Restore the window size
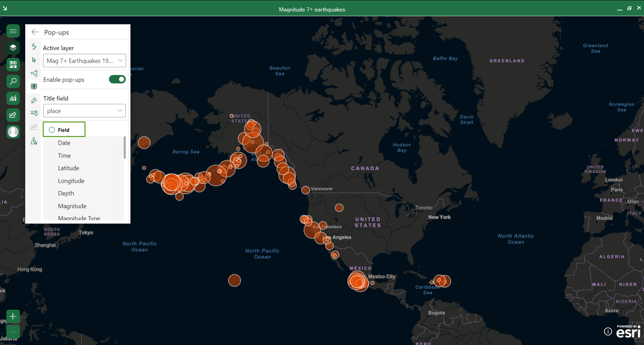Image resolution: width=644 pixels, height=345 pixels. pyautogui.click(x=629, y=8)
